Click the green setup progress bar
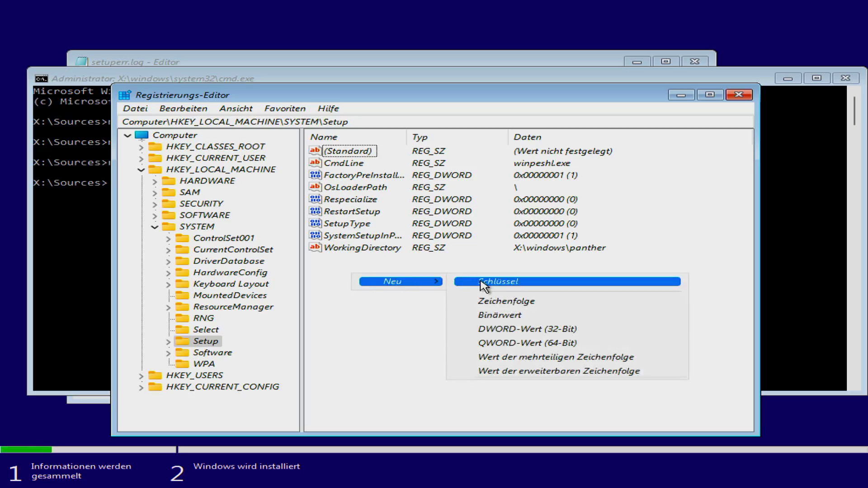Image resolution: width=868 pixels, height=488 pixels. 26,450
